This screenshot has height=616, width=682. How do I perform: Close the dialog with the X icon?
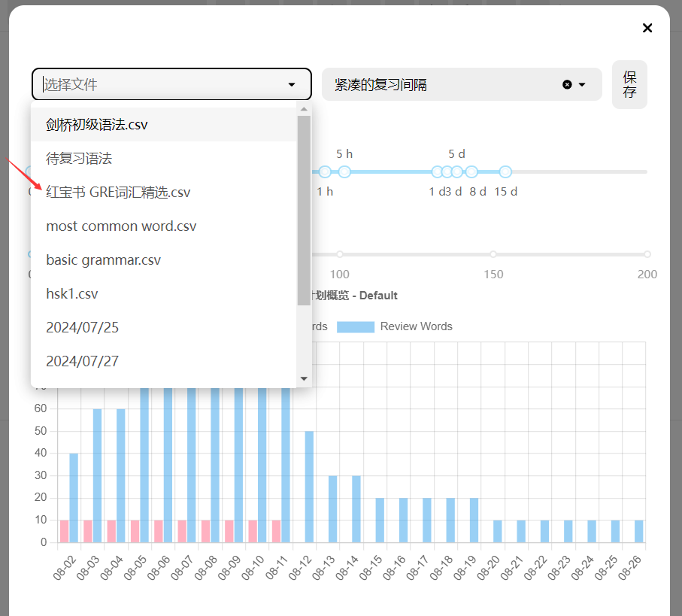(647, 28)
